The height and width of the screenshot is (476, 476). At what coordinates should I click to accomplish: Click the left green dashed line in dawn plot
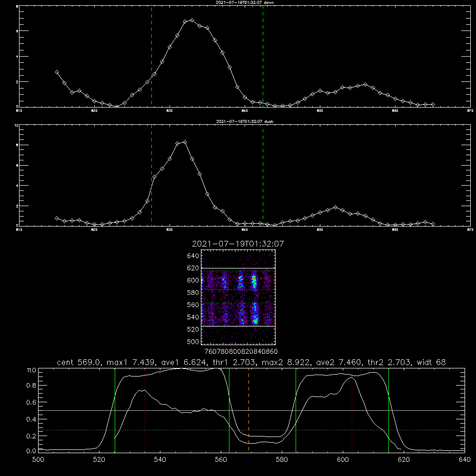(x=151, y=56)
